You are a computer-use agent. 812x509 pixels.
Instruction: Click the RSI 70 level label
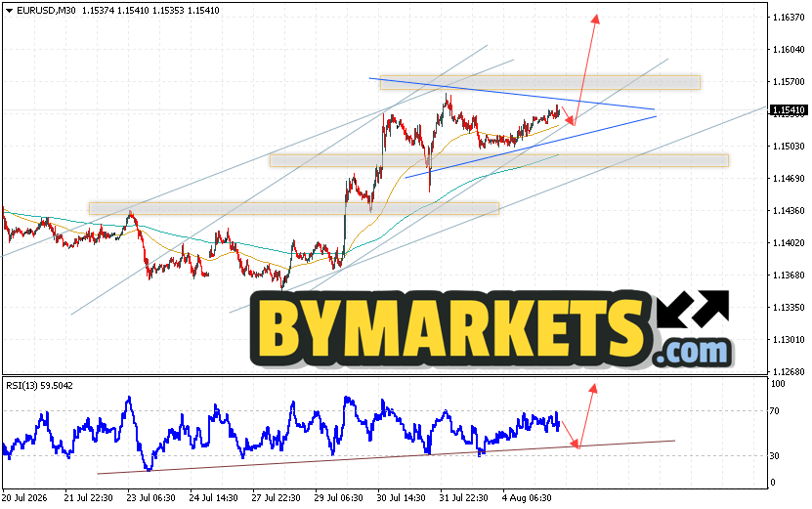(x=774, y=411)
